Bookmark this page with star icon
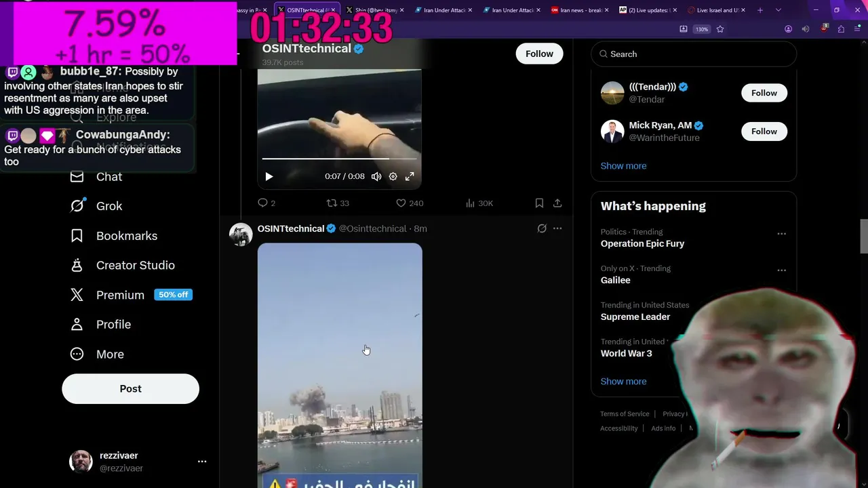Image resolution: width=868 pixels, height=488 pixels. click(x=720, y=29)
